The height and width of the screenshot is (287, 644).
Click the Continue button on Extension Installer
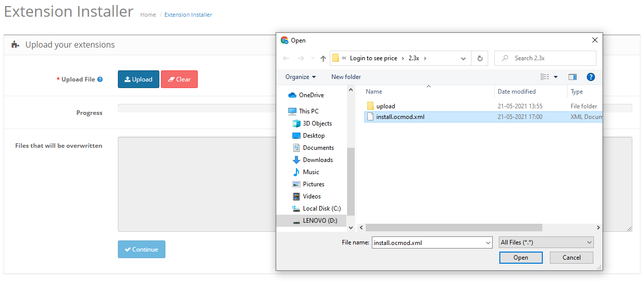(142, 250)
